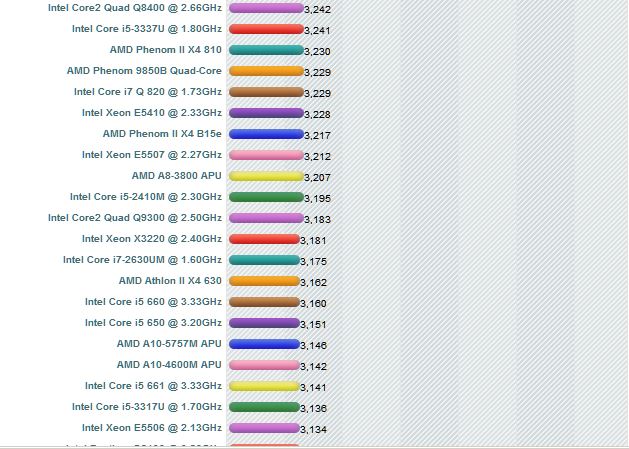Screen dimensions: 629x449
Task: Click the yellow bar for AMD A8-3800 APU
Action: tap(266, 176)
